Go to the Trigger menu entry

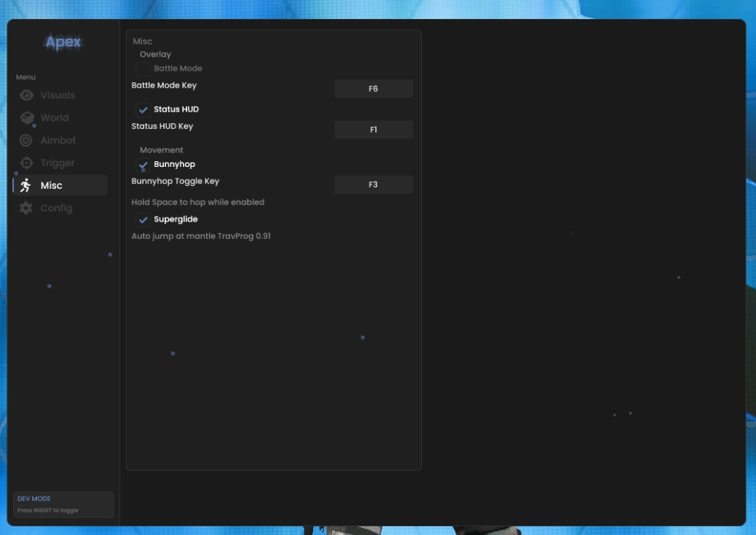point(58,163)
